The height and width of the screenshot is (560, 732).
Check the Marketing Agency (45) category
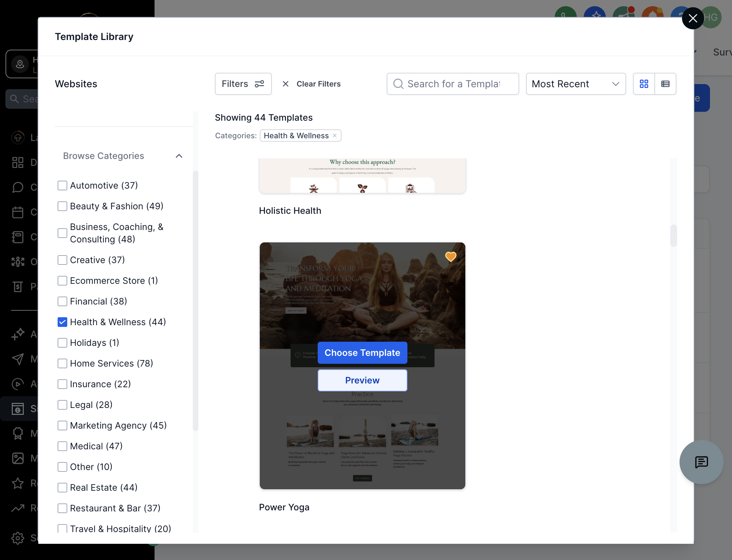point(62,426)
